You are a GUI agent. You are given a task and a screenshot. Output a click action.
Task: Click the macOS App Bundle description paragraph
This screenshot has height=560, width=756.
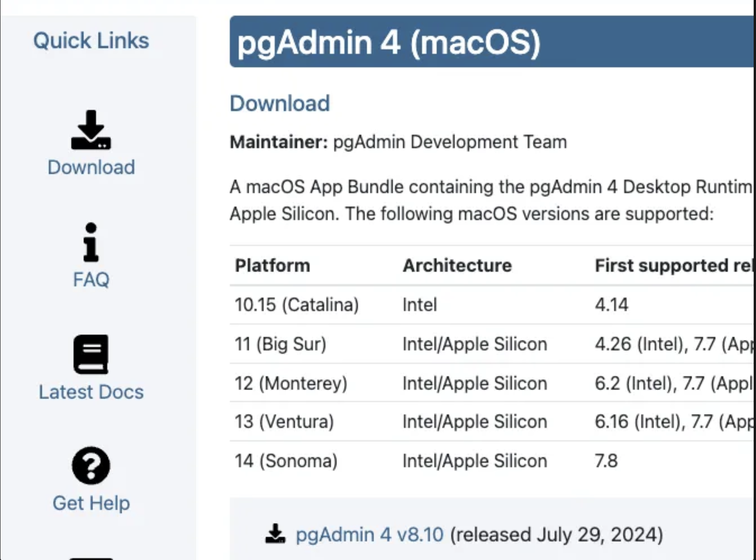click(x=492, y=200)
